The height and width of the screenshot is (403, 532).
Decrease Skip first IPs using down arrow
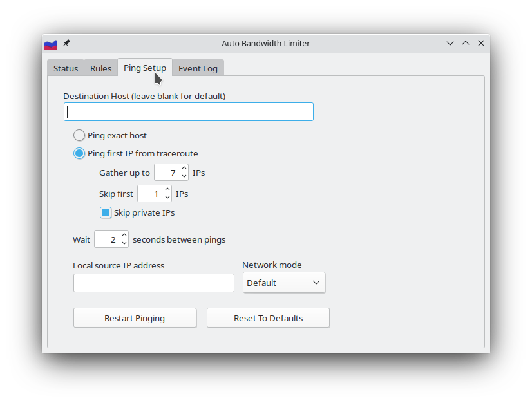pyautogui.click(x=167, y=196)
